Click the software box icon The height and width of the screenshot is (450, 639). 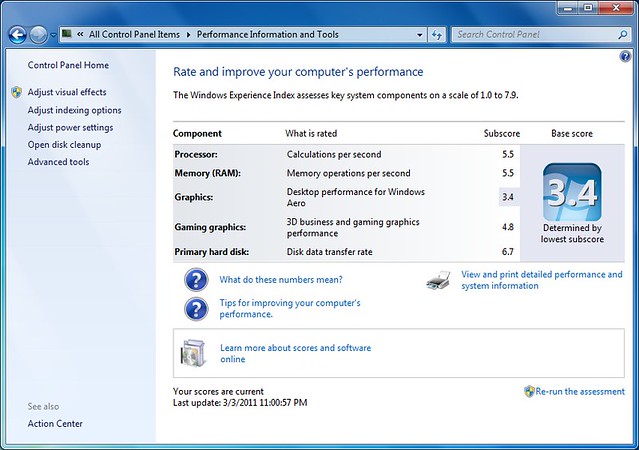192,353
